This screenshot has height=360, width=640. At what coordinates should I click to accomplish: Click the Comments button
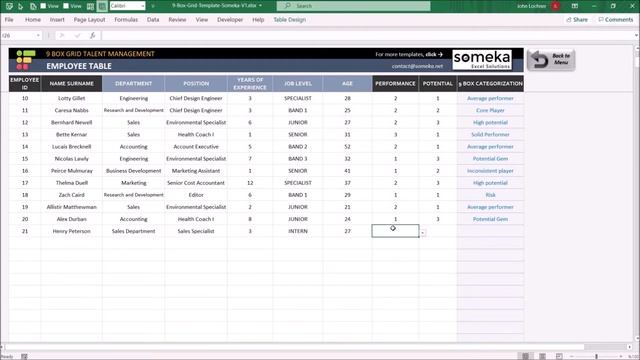click(x=616, y=20)
